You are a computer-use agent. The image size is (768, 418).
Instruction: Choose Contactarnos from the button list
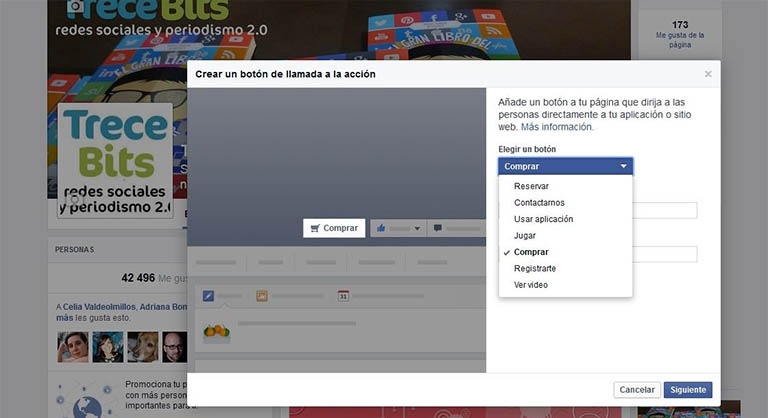(x=538, y=203)
